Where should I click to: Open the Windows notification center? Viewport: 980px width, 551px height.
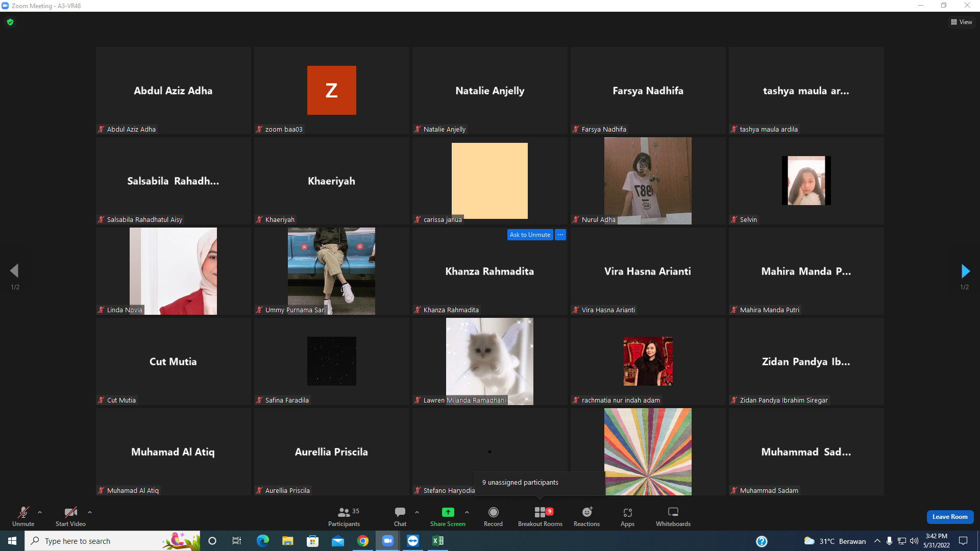click(x=963, y=541)
